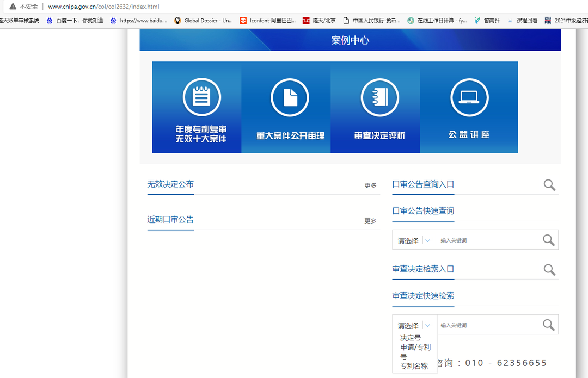The height and width of the screenshot is (378, 588).
Task: Click 更多 next to 无效决定公布
Action: (371, 185)
